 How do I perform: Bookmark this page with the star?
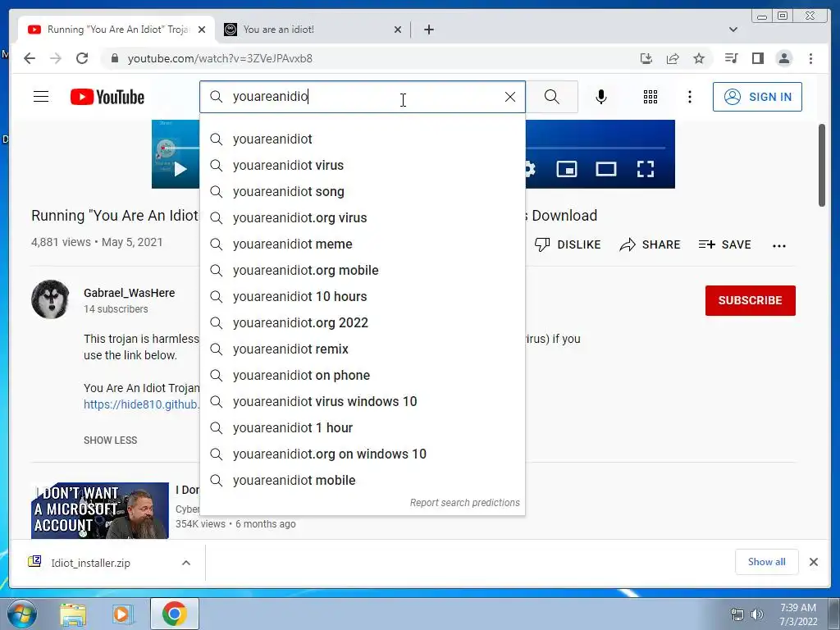[699, 58]
